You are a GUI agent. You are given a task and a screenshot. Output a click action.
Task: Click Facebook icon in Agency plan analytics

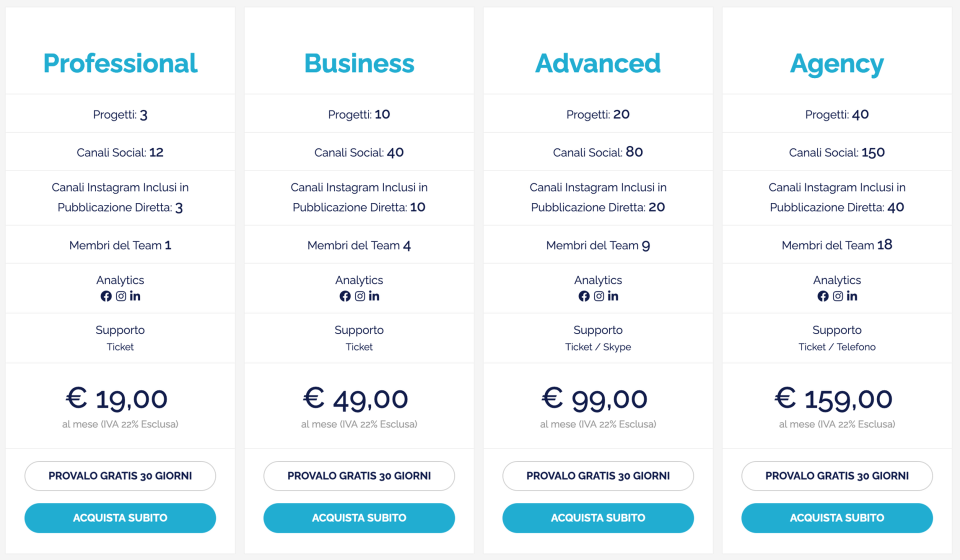pyautogui.click(x=823, y=296)
